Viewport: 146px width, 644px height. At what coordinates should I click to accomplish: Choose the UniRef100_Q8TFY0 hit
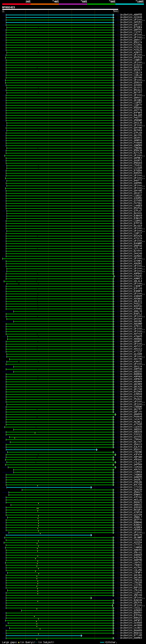click(x=131, y=520)
